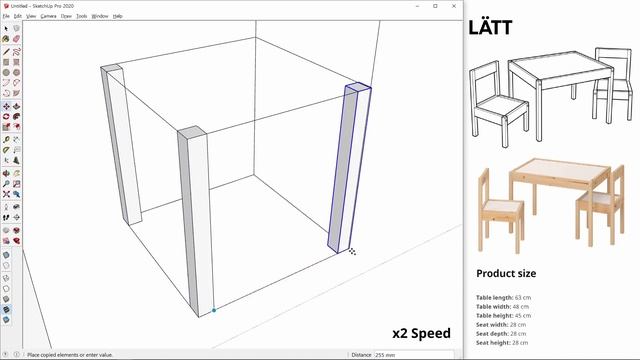Click the first status bar circle icon
Viewport: 640px width, 360px height.
point(6,354)
